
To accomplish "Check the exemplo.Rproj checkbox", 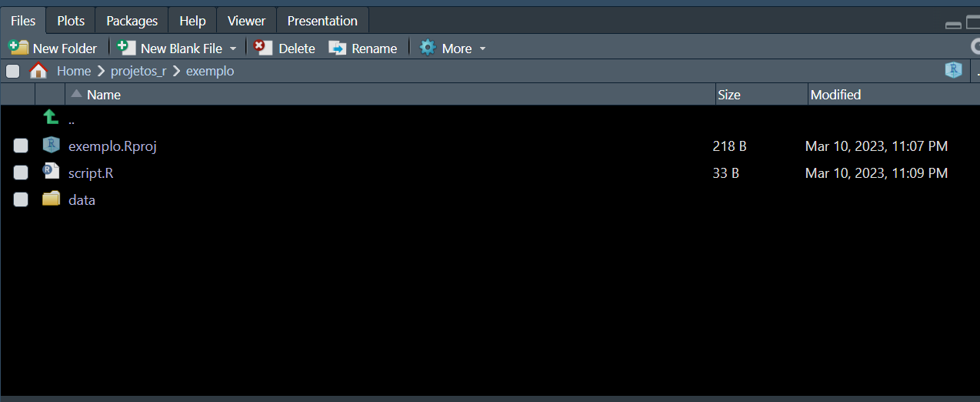I will point(21,146).
